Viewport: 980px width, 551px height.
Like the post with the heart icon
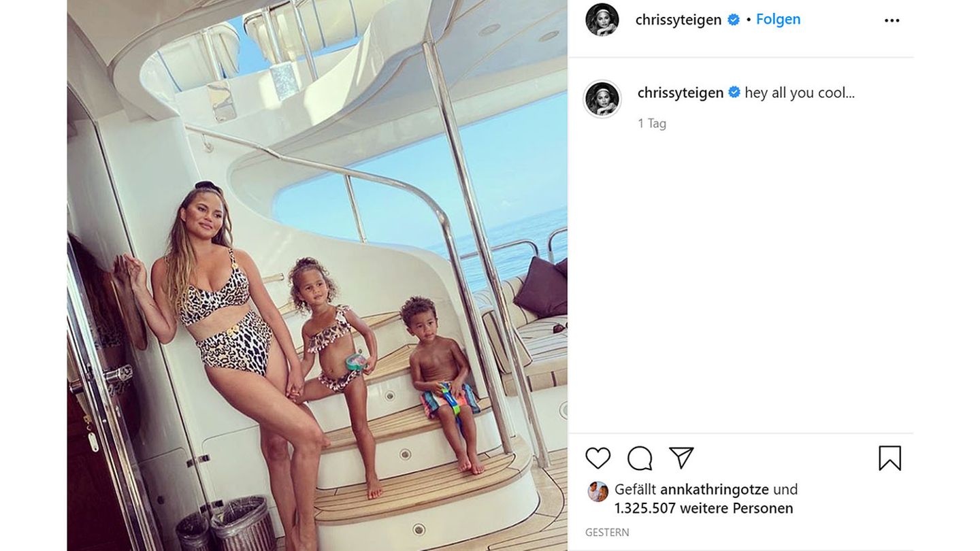(598, 458)
